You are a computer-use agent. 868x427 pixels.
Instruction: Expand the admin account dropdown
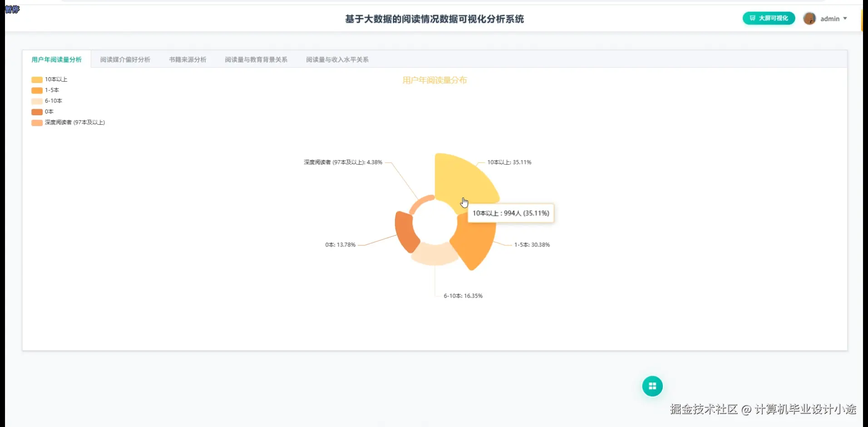(845, 19)
